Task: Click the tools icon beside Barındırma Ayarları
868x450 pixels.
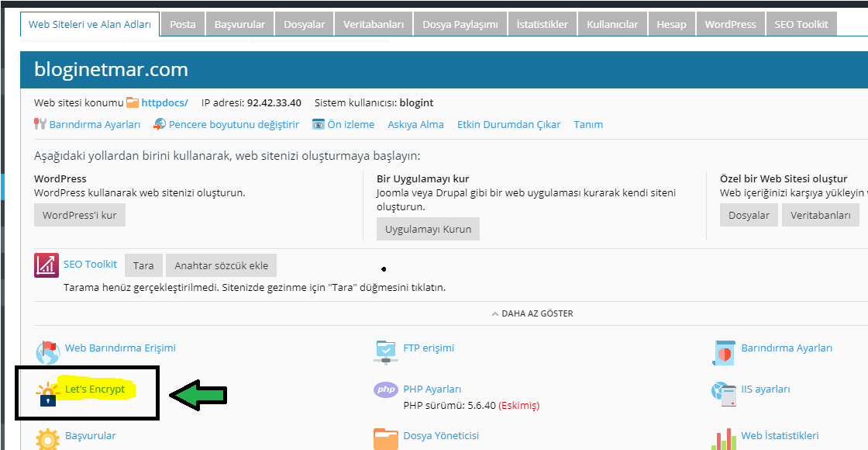Action: coord(40,124)
